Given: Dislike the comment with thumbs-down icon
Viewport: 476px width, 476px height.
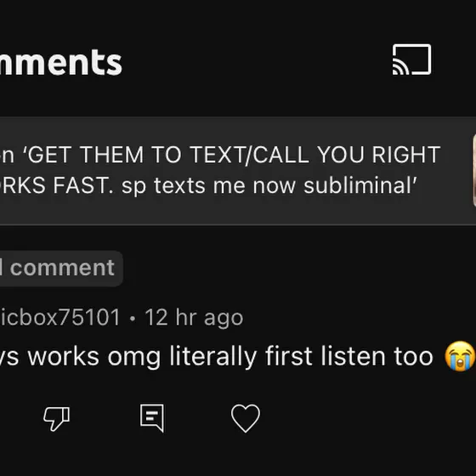Looking at the screenshot, I should tap(56, 418).
